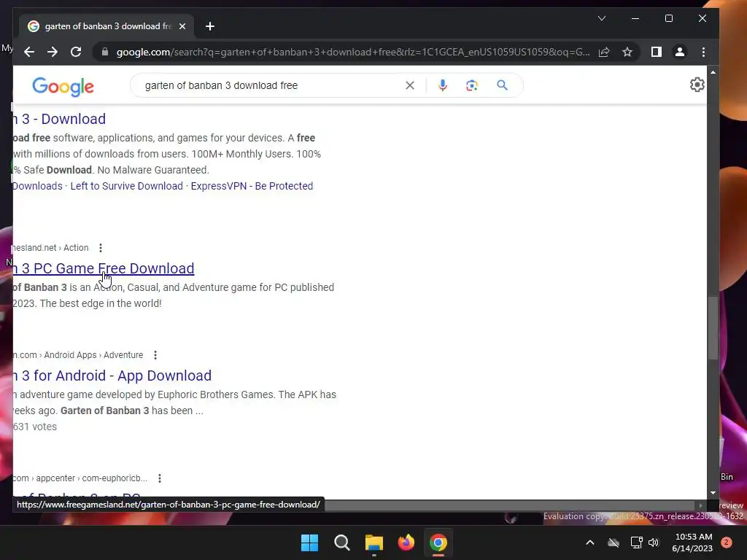This screenshot has height=560, width=747.
Task: Open Windows Start menu
Action: point(309,542)
